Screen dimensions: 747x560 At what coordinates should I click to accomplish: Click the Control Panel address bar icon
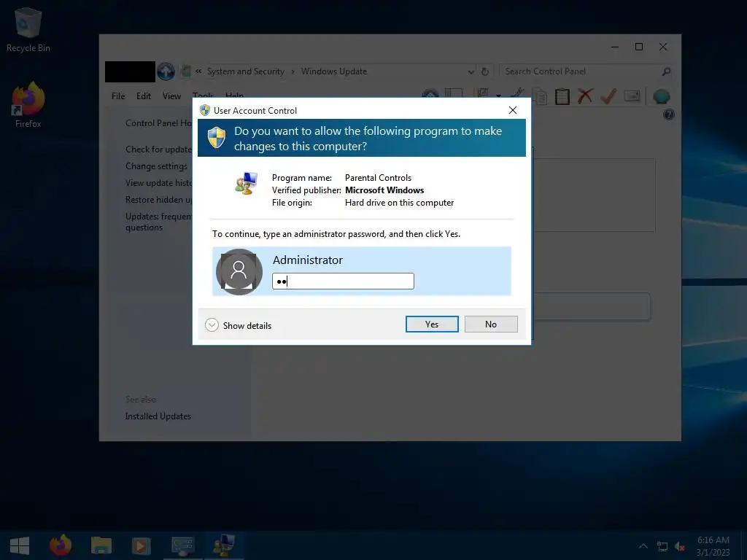pyautogui.click(x=186, y=71)
